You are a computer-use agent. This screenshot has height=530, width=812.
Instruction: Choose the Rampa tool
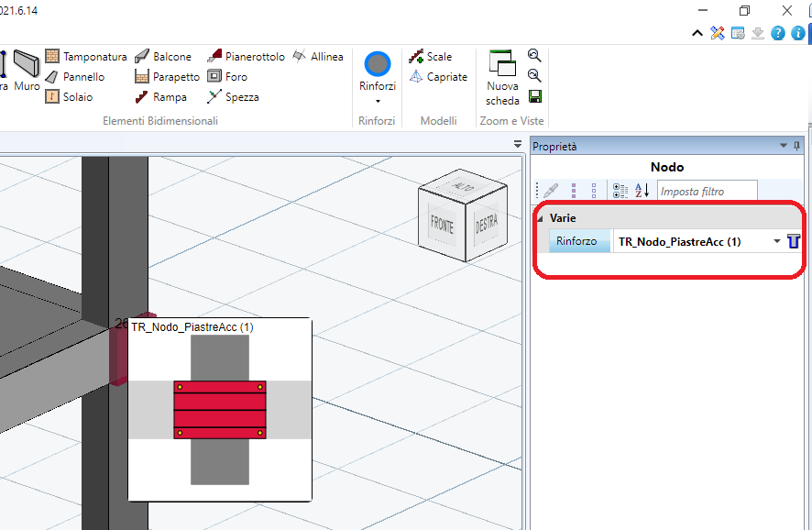pyautogui.click(x=161, y=97)
